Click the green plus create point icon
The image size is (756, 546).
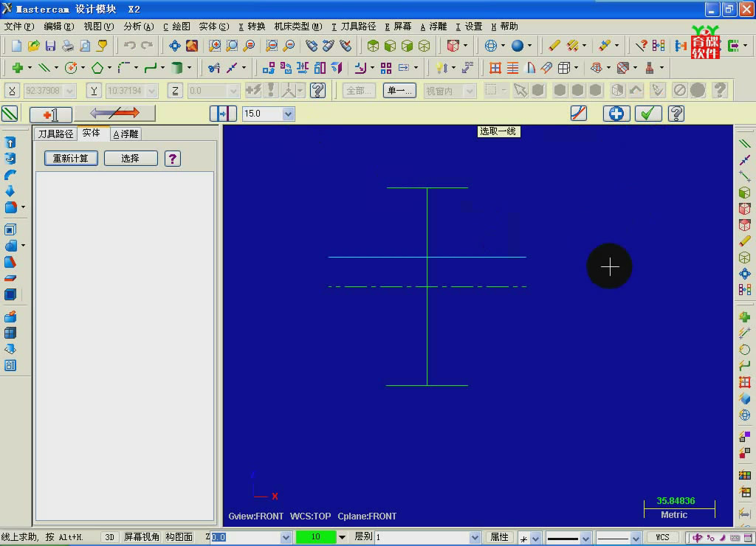point(18,68)
